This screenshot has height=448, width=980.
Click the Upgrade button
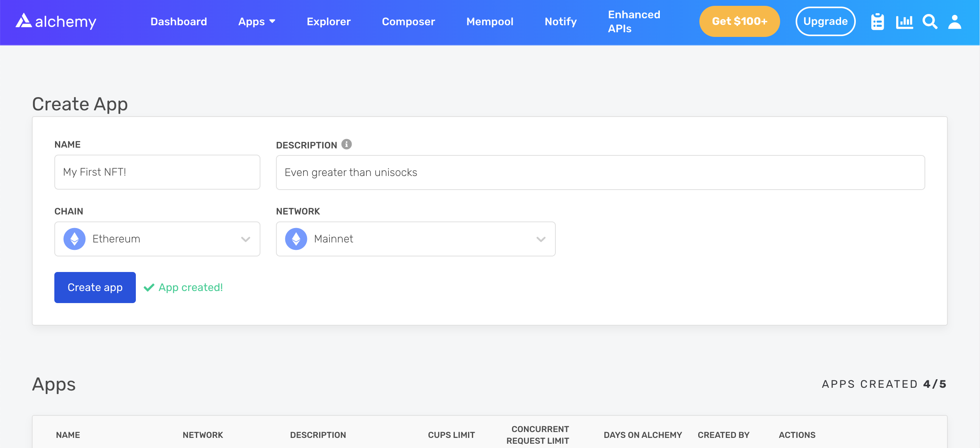click(825, 21)
